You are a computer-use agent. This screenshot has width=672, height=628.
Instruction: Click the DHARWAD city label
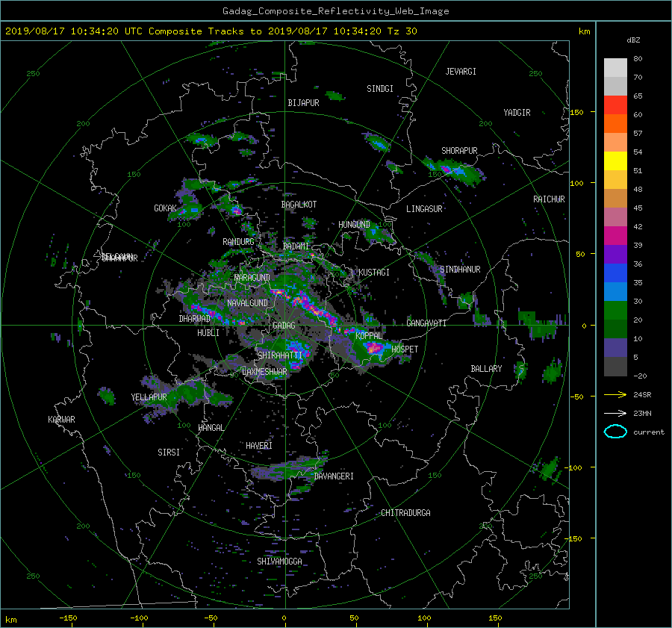click(195, 319)
